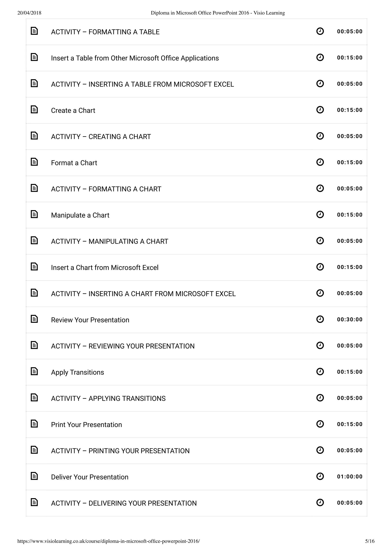This screenshot has height=554, width=392.
Task: Click document icon beside Format a Chart
Action: pos(34,162)
